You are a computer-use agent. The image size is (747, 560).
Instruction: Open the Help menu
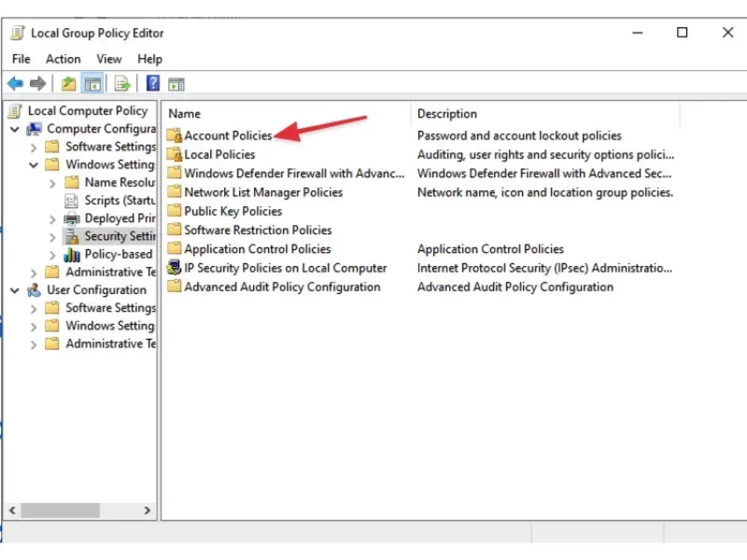tap(149, 59)
